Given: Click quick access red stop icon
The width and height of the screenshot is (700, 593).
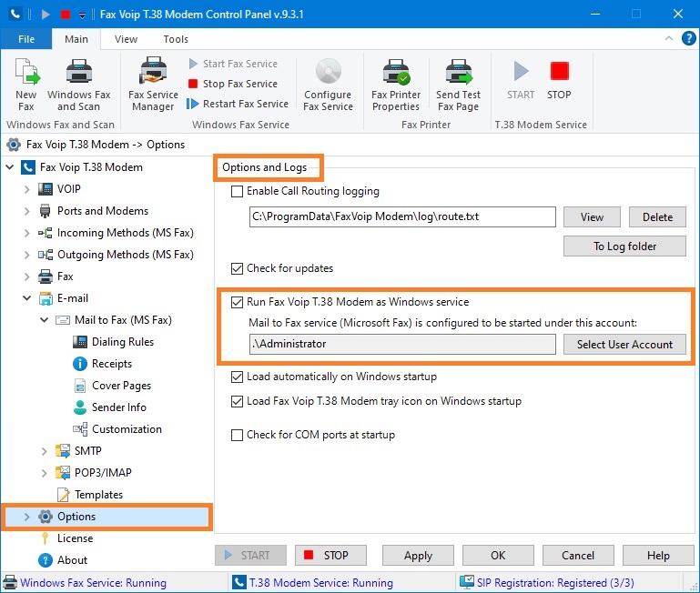Looking at the screenshot, I should coord(66,15).
